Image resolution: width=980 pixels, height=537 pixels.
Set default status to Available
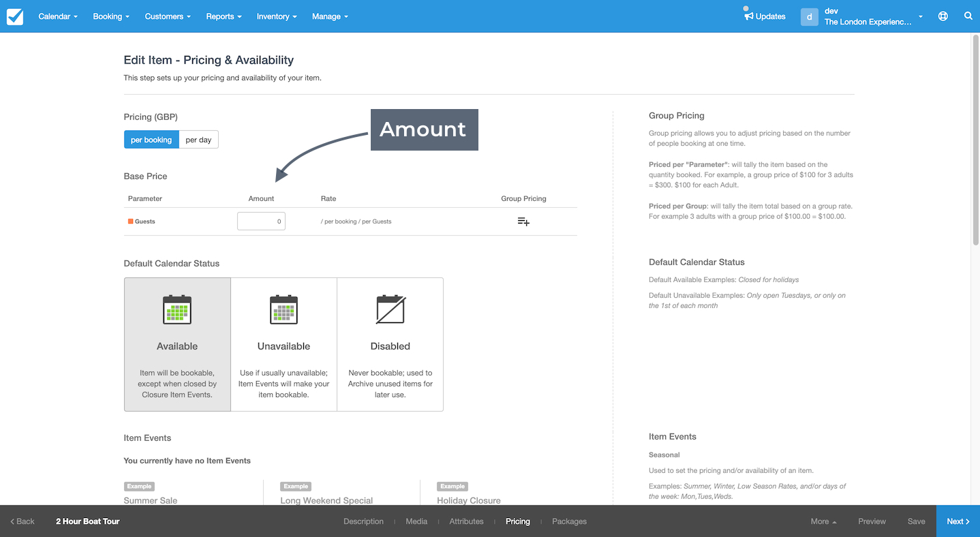pyautogui.click(x=177, y=344)
